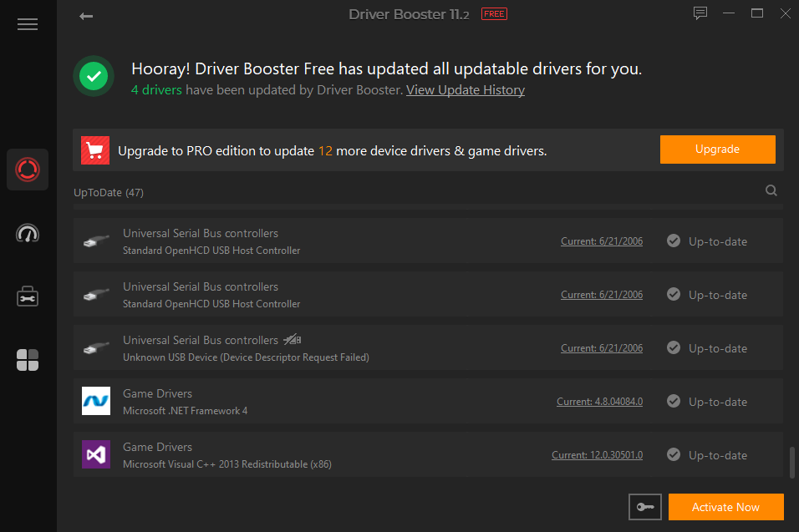Close the Driver Booster window

pos(786,13)
